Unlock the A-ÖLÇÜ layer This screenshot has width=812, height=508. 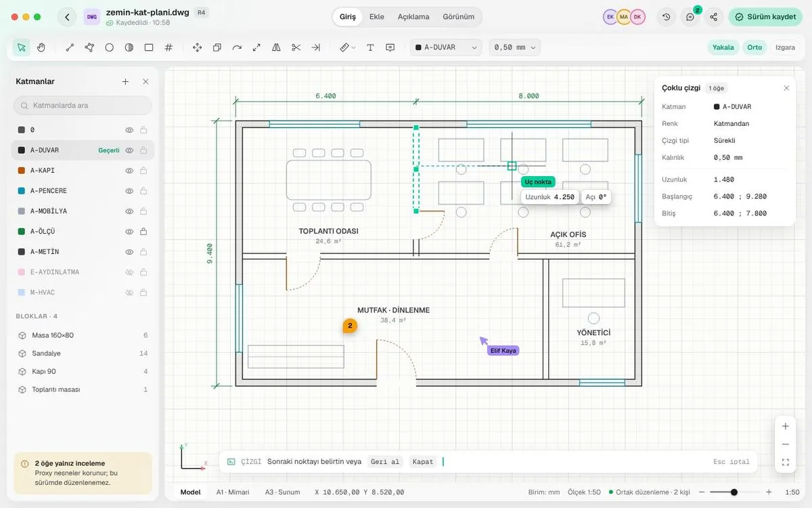point(143,232)
